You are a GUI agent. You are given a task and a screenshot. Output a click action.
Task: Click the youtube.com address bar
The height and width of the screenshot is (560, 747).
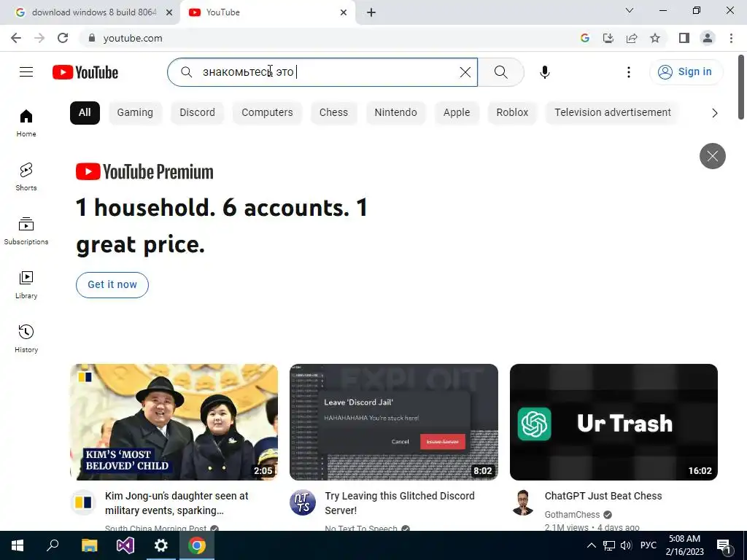pyautogui.click(x=329, y=38)
